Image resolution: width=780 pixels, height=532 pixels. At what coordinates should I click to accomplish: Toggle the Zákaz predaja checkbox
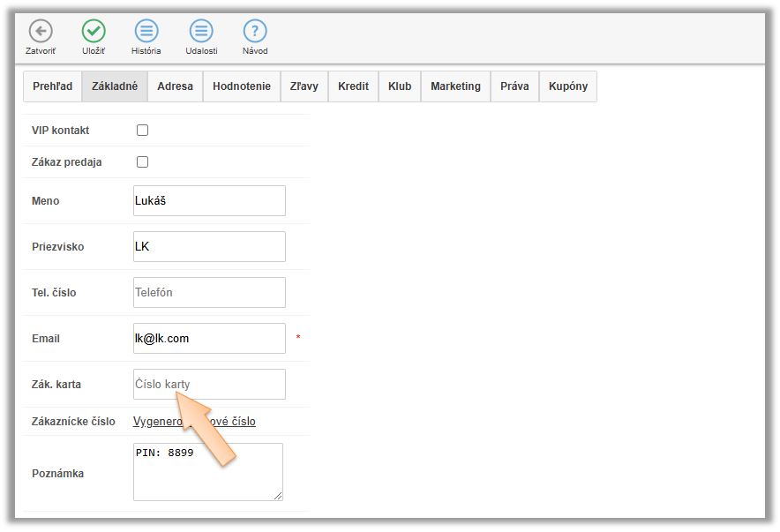(142, 162)
